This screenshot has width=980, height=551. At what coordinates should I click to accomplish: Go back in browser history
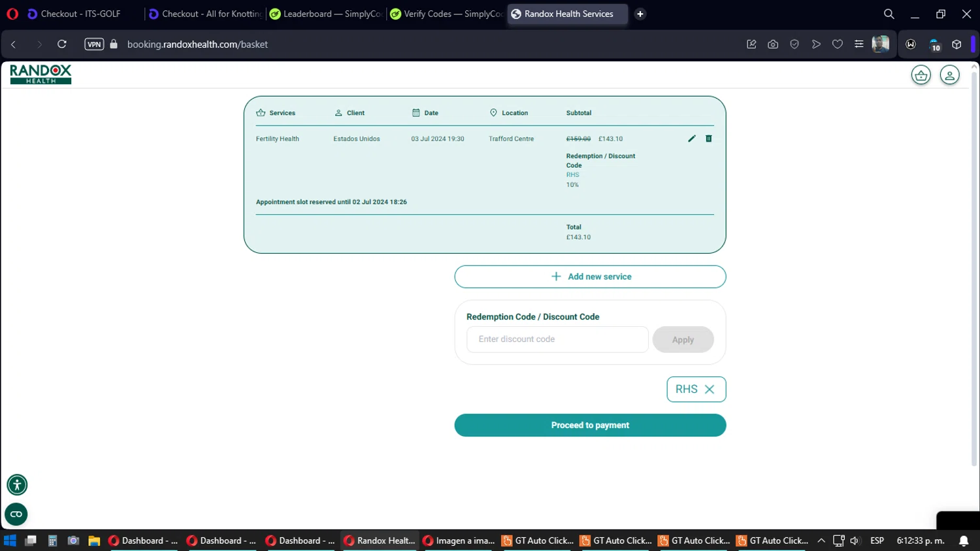(14, 44)
